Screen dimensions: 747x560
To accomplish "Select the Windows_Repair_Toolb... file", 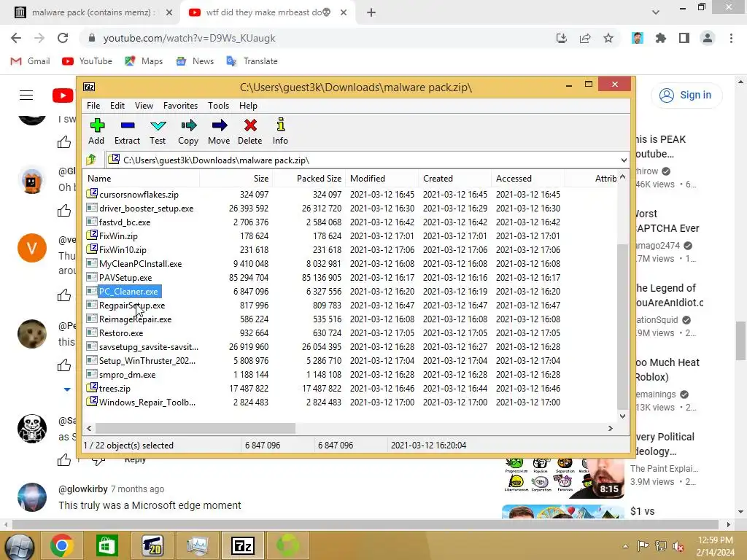I will coord(147,402).
